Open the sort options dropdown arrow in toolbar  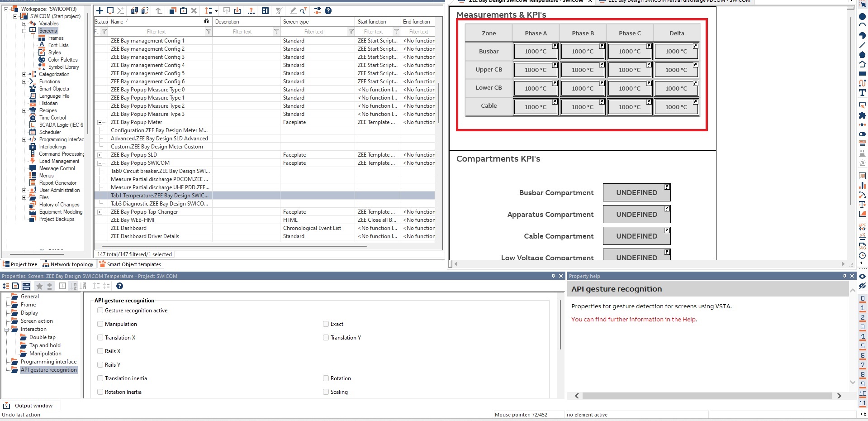216,11
